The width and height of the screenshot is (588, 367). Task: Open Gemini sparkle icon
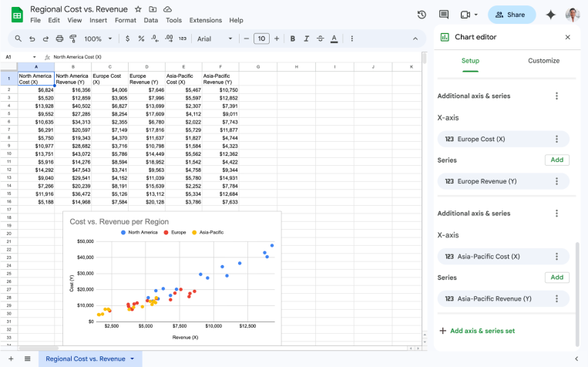tap(550, 15)
